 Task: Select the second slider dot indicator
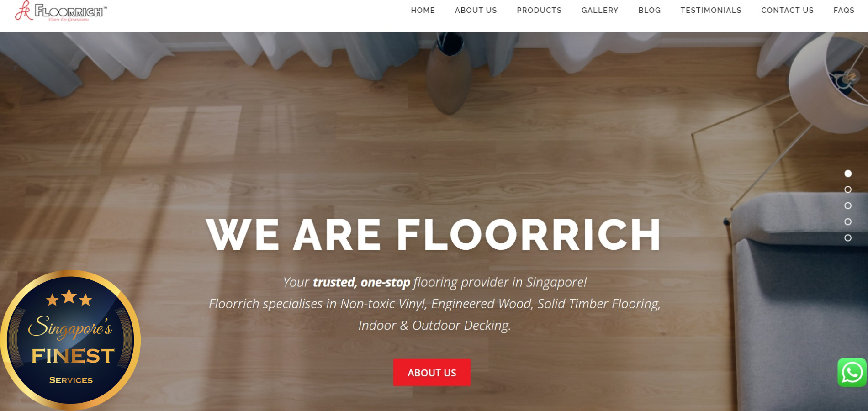[x=848, y=190]
